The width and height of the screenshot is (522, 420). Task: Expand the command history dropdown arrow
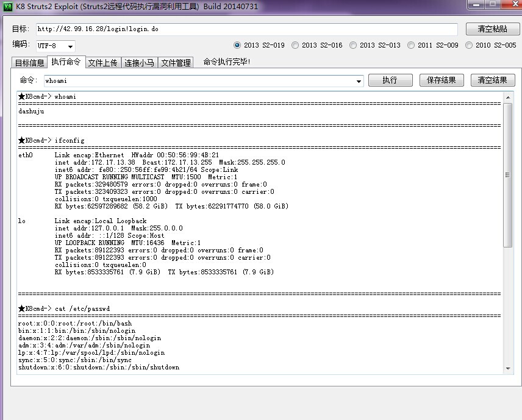tap(359, 81)
